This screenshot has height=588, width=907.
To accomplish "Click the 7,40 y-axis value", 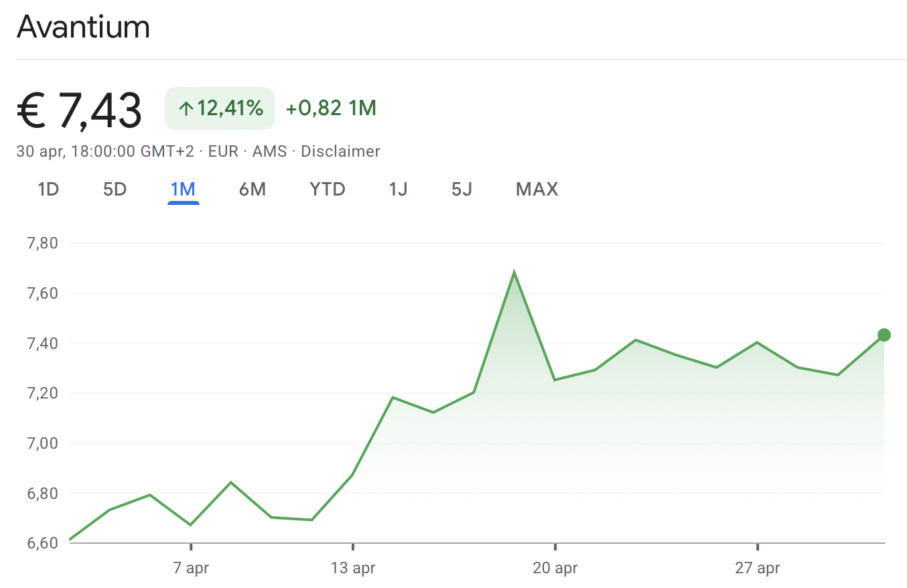I will 42,343.
